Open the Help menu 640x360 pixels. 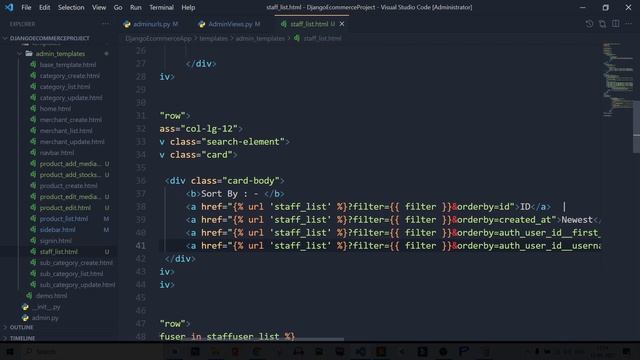188,7
